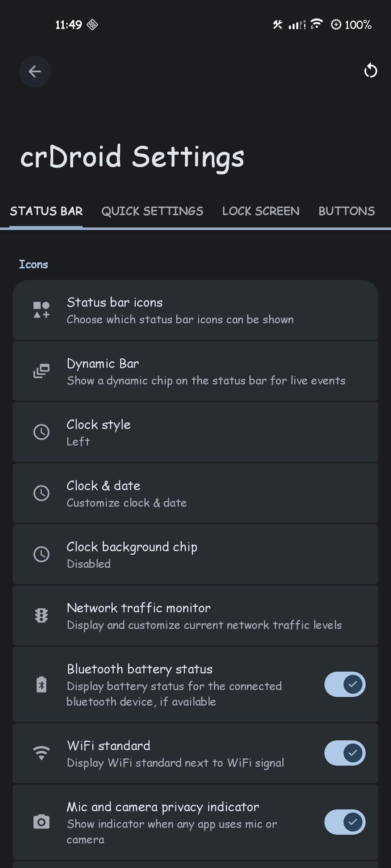Open Status bar icons settings
391x868 pixels.
[x=195, y=310]
